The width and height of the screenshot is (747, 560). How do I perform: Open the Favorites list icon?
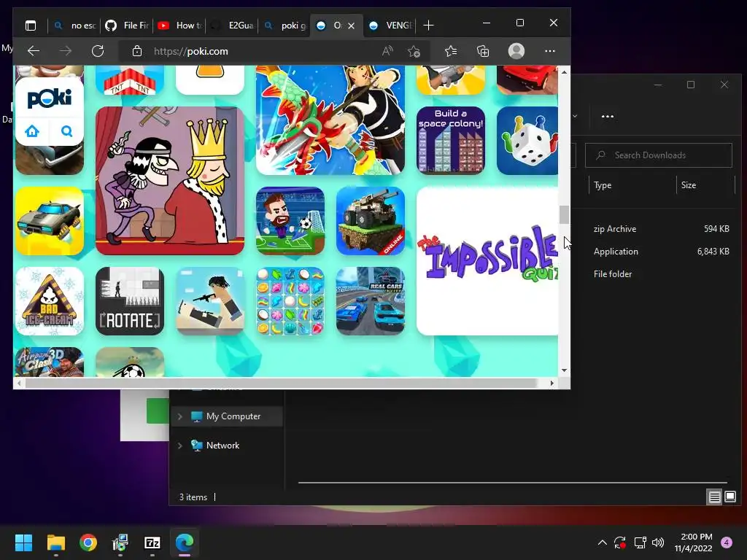tap(451, 51)
